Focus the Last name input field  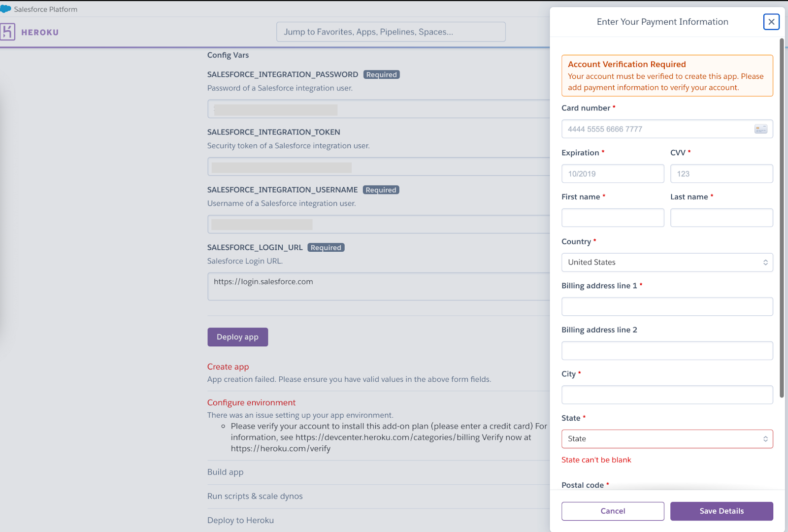click(722, 218)
